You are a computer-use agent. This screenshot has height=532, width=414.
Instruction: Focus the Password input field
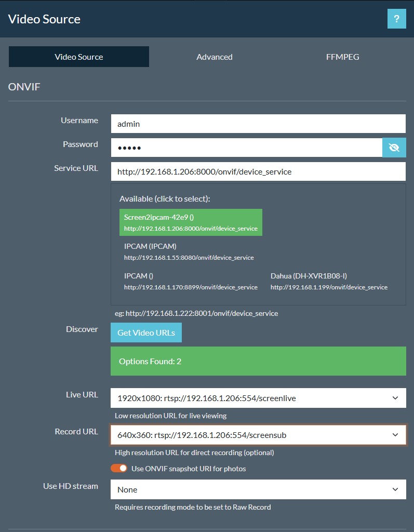click(x=247, y=148)
